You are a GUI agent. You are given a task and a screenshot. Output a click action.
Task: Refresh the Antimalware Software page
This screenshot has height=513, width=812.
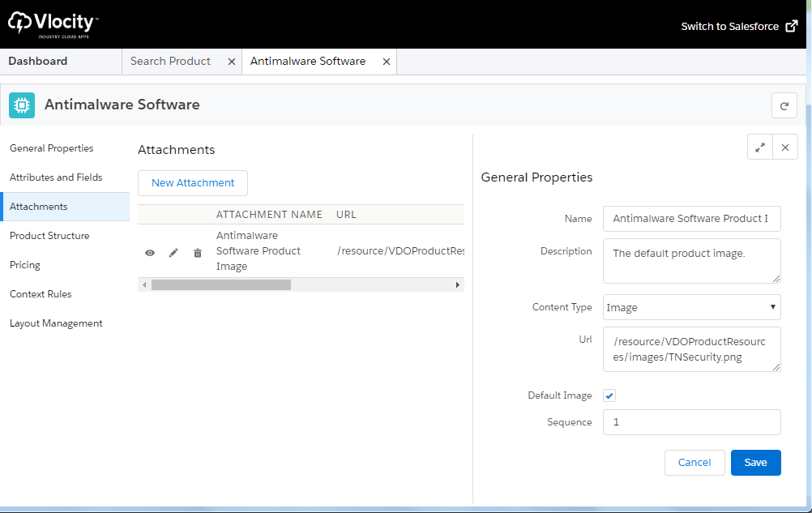784,105
